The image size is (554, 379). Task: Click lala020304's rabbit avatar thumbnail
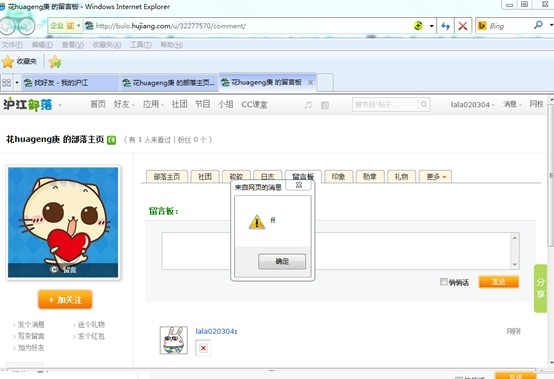pyautogui.click(x=173, y=340)
